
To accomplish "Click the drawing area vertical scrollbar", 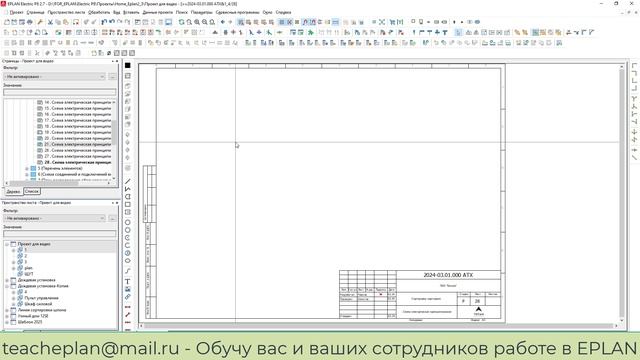I will pyautogui.click(x=622, y=192).
